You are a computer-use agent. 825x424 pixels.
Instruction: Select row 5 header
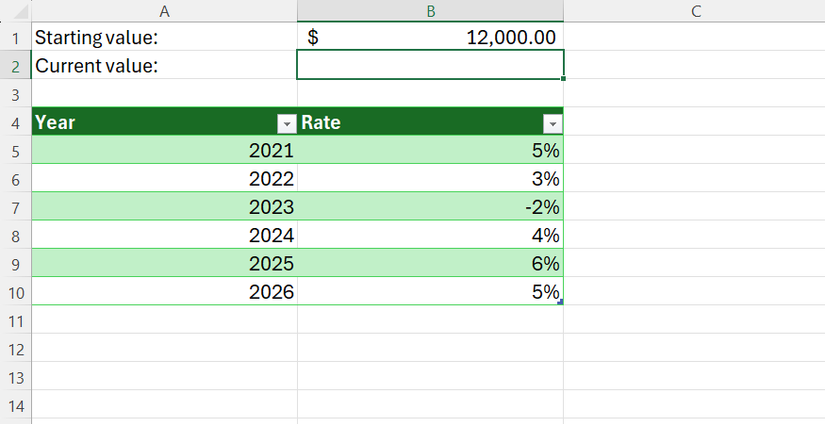coord(15,151)
